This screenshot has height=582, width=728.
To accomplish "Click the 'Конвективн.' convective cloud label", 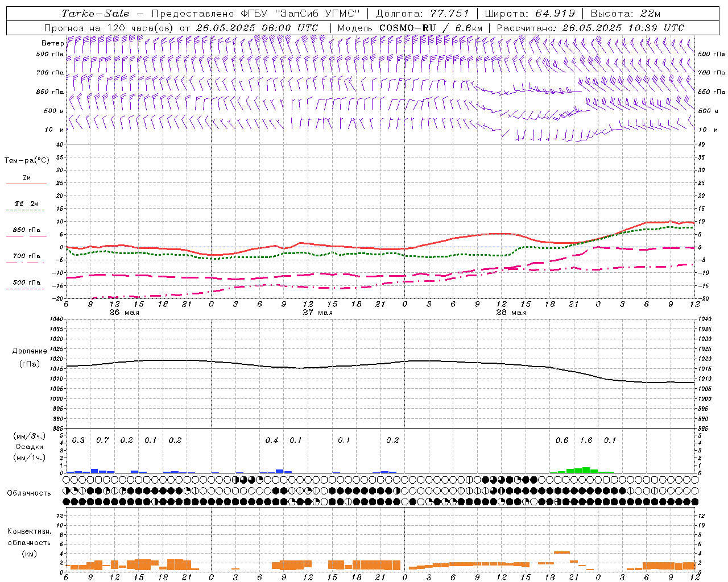I will pos(29,531).
